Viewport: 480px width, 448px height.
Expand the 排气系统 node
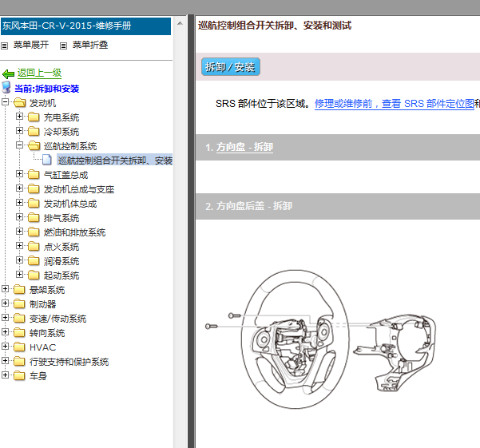[x=19, y=216]
